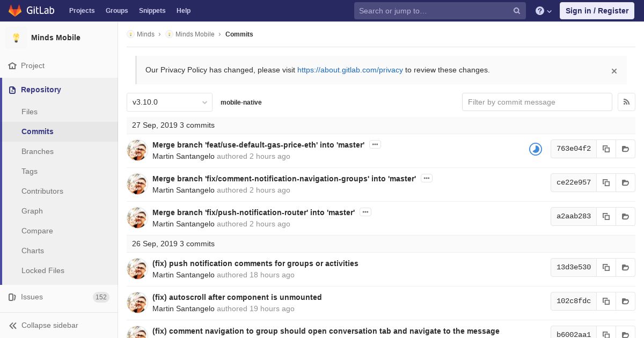
Task: Click the Issues icon in sidebar
Action: click(x=12, y=297)
